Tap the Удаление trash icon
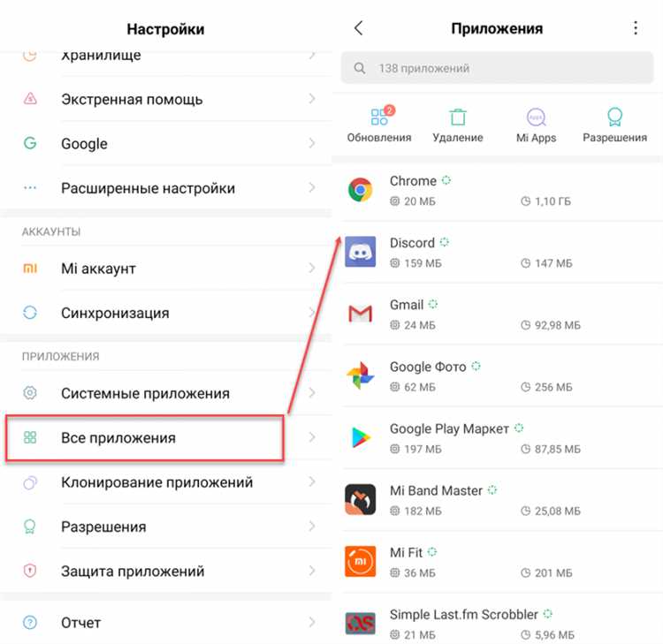This screenshot has width=663, height=644. [x=458, y=117]
